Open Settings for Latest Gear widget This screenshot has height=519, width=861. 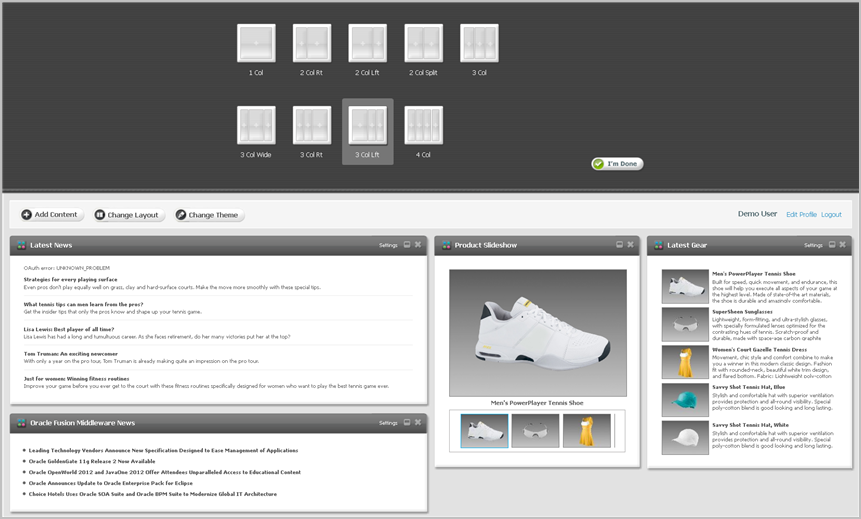click(813, 245)
